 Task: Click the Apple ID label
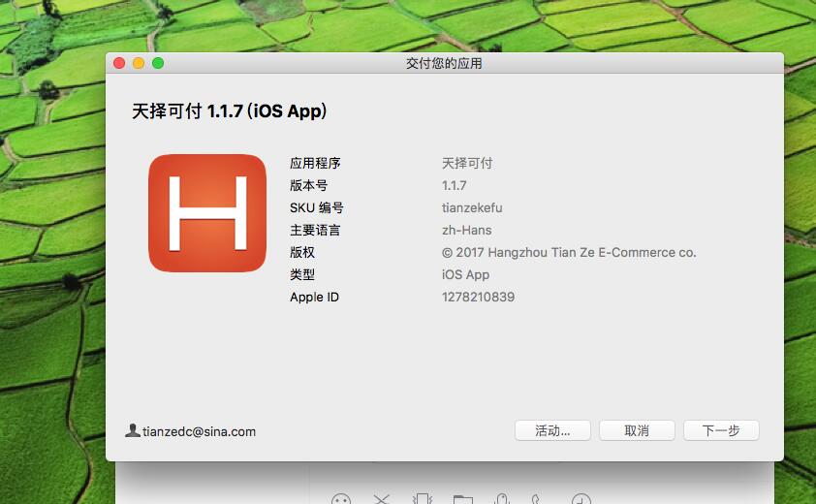click(x=314, y=297)
